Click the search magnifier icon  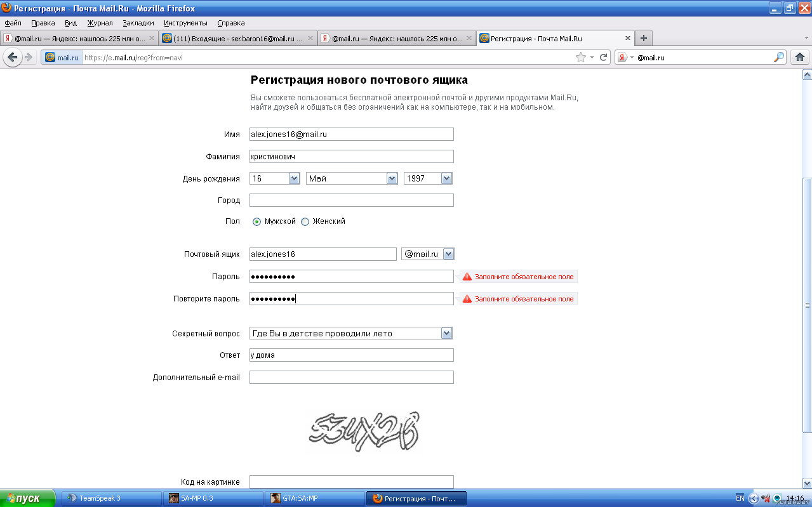(x=779, y=57)
